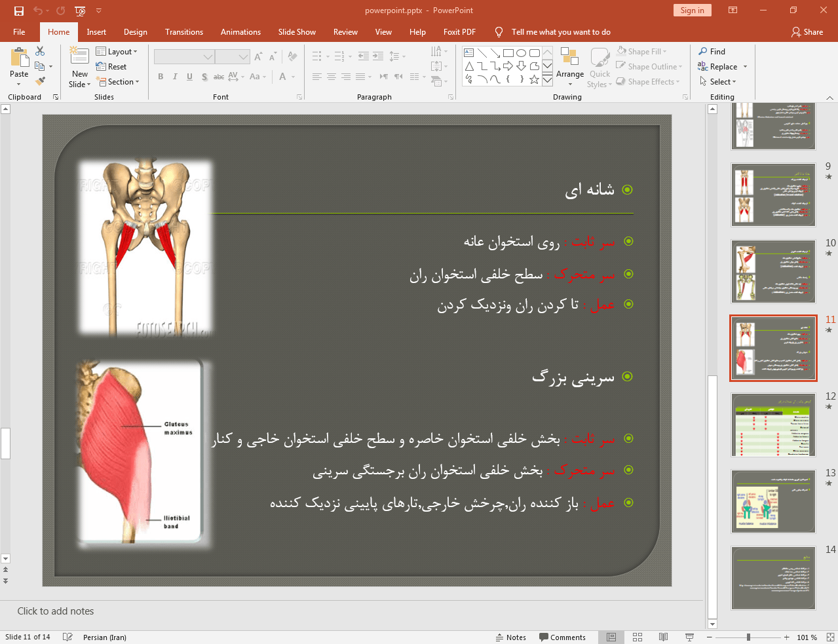
Task: Click the Sign in button
Action: coord(692,10)
